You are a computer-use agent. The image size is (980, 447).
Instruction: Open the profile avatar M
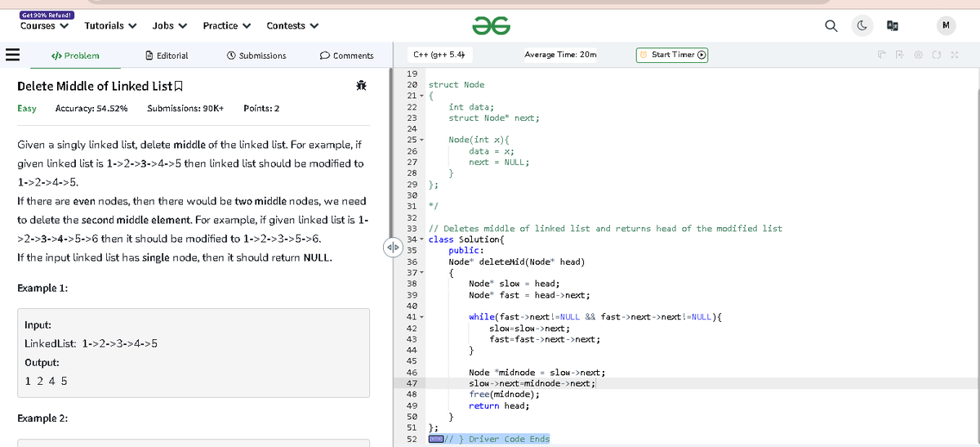945,26
